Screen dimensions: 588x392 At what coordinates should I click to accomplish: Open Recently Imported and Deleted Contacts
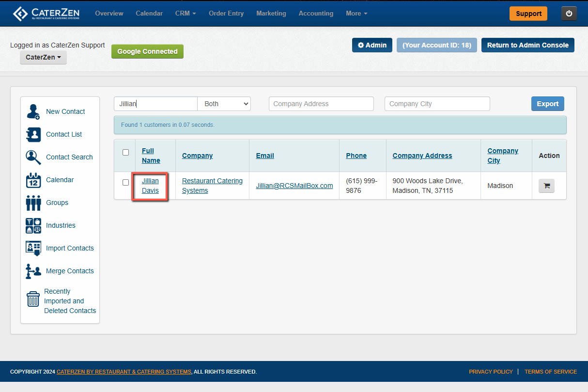point(70,301)
